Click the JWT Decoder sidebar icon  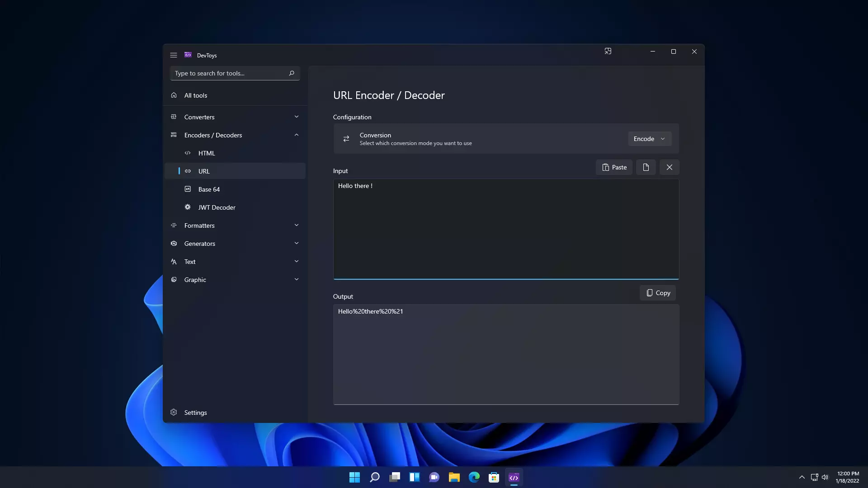tap(187, 207)
